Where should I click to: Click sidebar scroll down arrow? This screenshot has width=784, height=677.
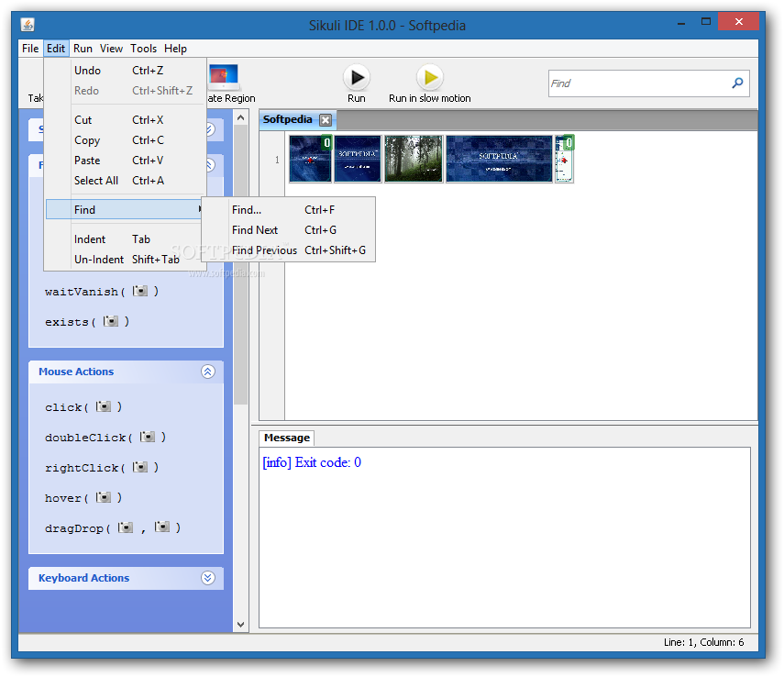pos(240,624)
